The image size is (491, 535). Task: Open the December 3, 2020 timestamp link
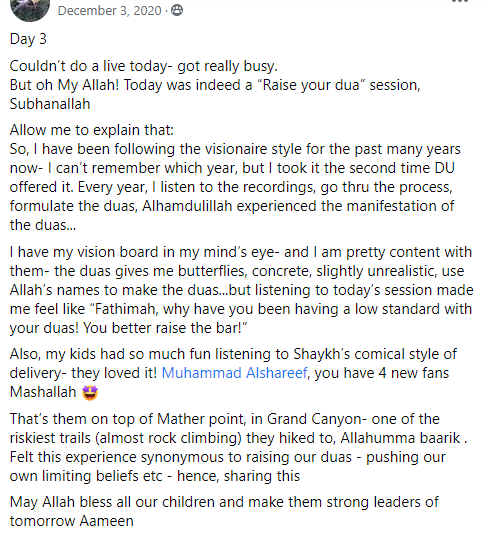pos(110,11)
